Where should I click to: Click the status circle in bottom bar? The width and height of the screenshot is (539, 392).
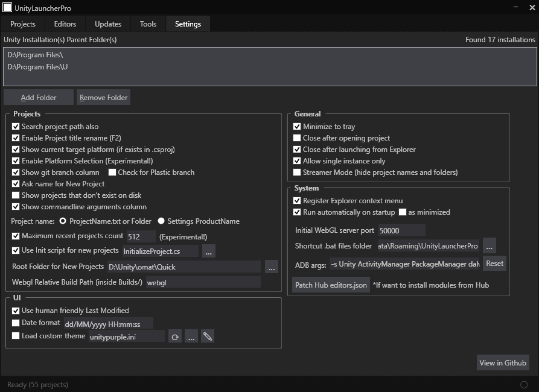click(524, 385)
